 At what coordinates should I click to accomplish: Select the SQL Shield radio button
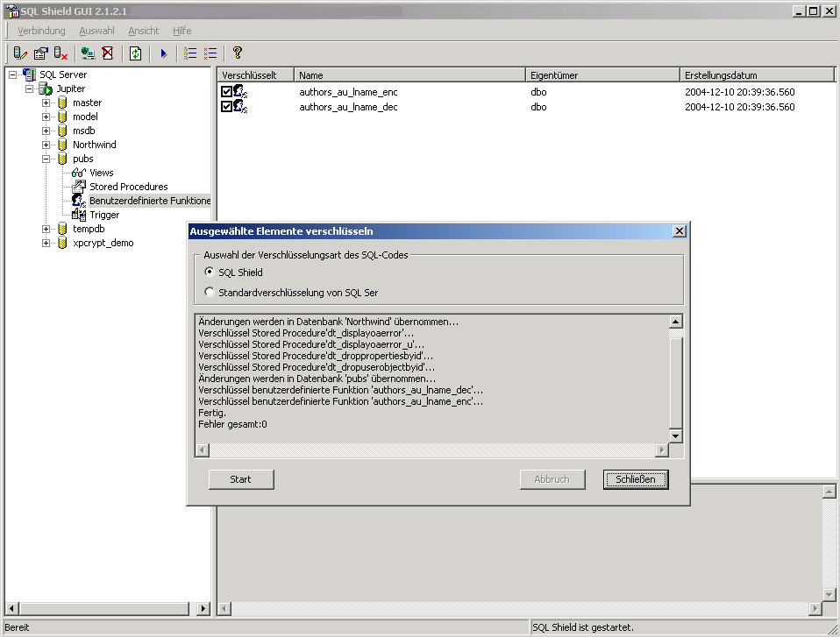click(x=209, y=272)
